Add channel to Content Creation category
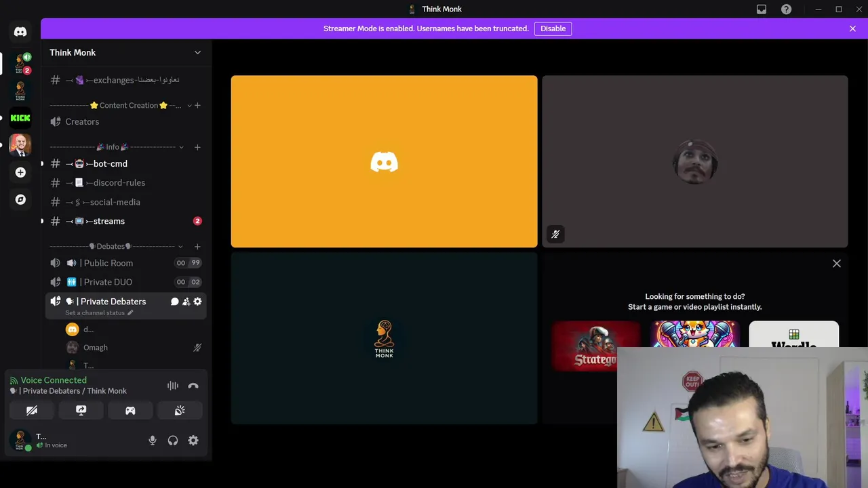868x488 pixels. pos(197,106)
